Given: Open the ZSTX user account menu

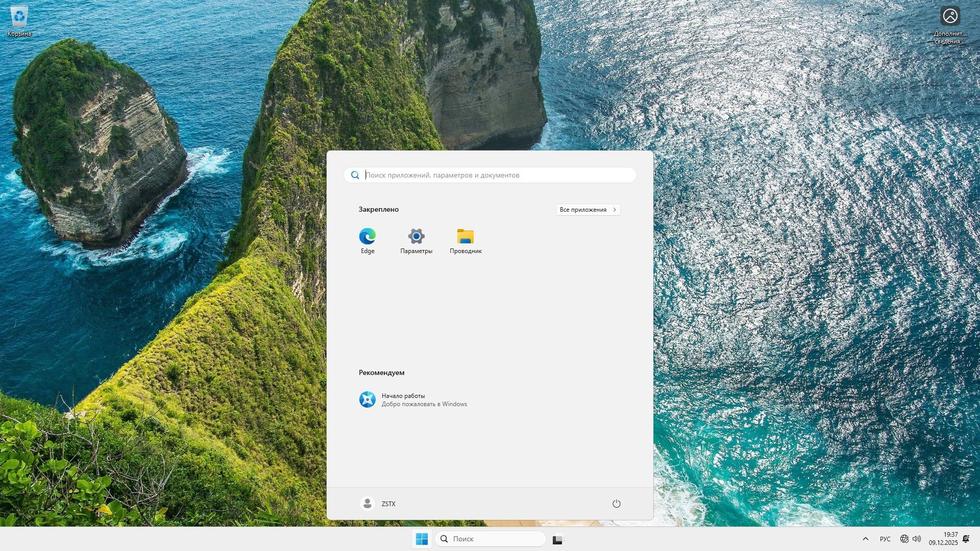Looking at the screenshot, I should pos(378,504).
